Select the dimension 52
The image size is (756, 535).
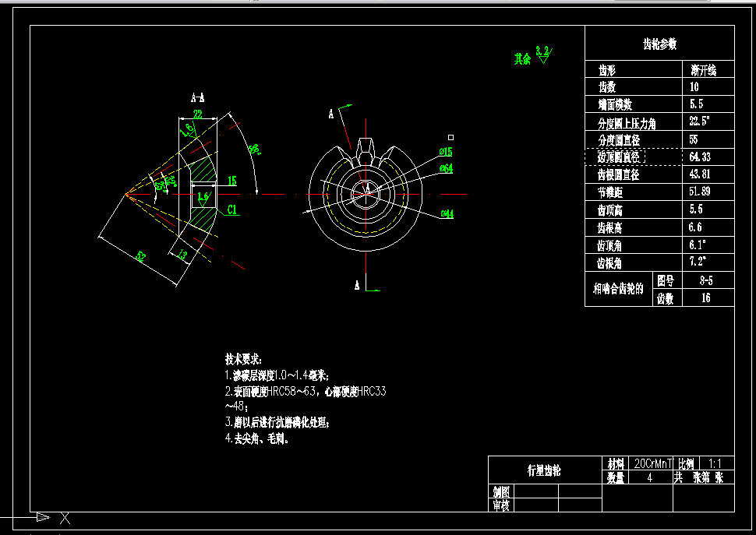click(x=140, y=256)
